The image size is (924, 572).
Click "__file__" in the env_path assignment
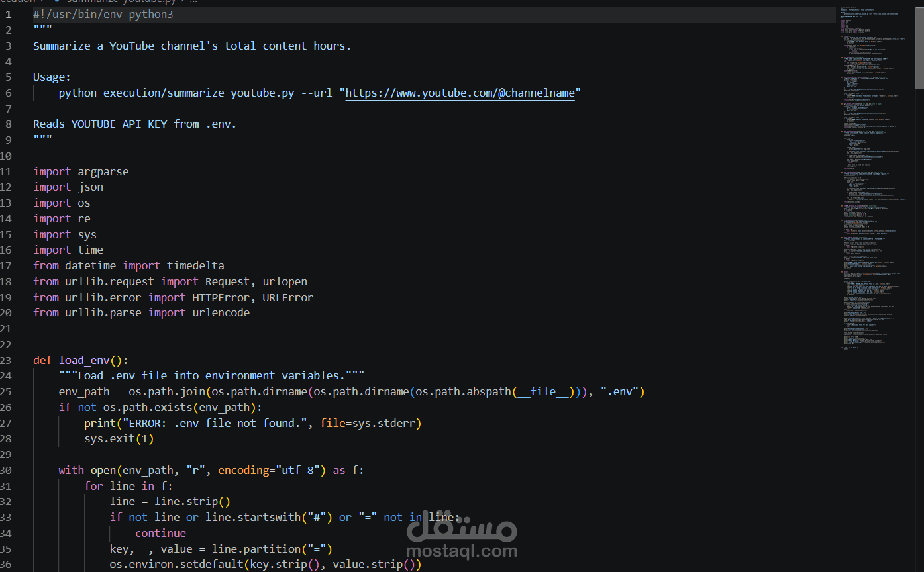543,391
